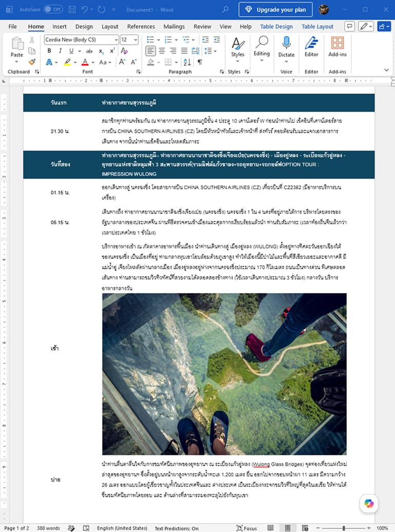Switch to the References tab
The width and height of the screenshot is (395, 532).
pos(141,26)
